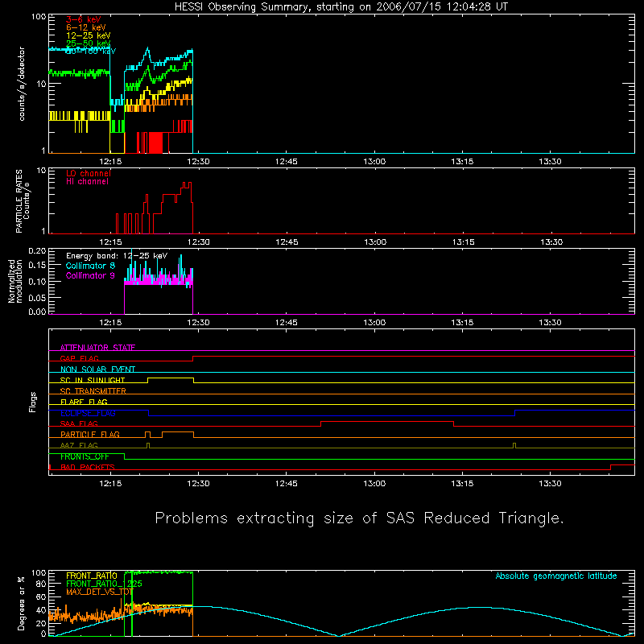Select the 'LO channel' legend label

tap(89, 173)
